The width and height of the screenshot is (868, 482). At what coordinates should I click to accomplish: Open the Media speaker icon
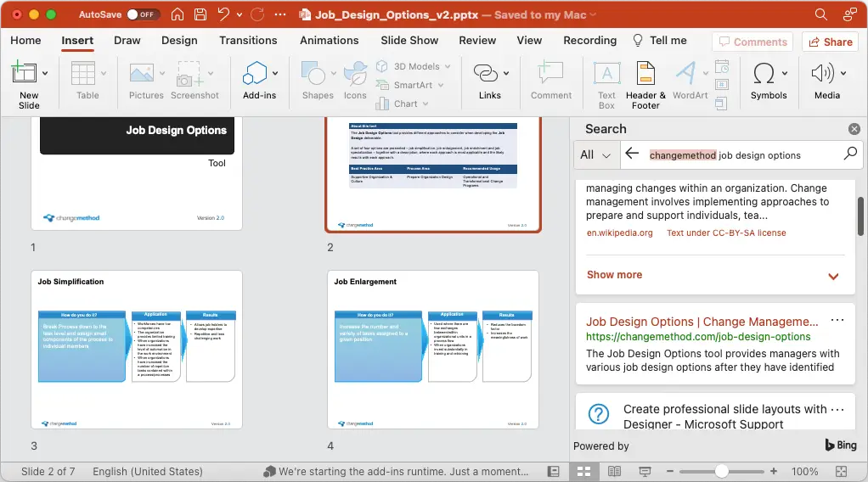[x=823, y=73]
